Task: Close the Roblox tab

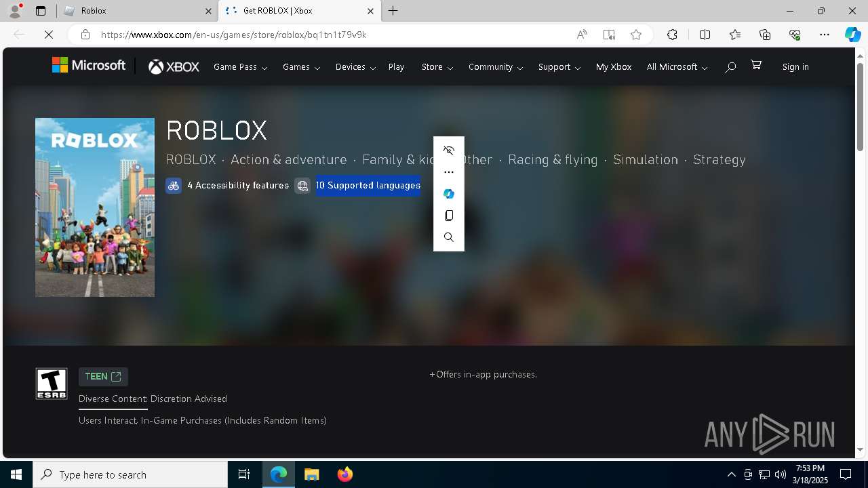Action: 208,11
